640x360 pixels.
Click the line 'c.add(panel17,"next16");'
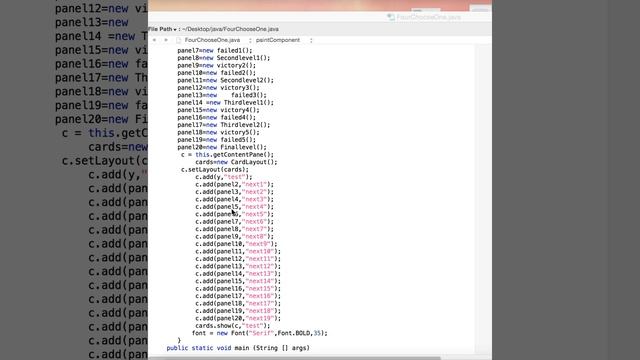click(238, 296)
